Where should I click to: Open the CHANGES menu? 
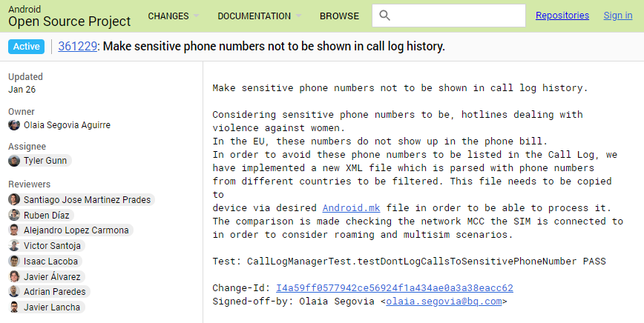168,16
